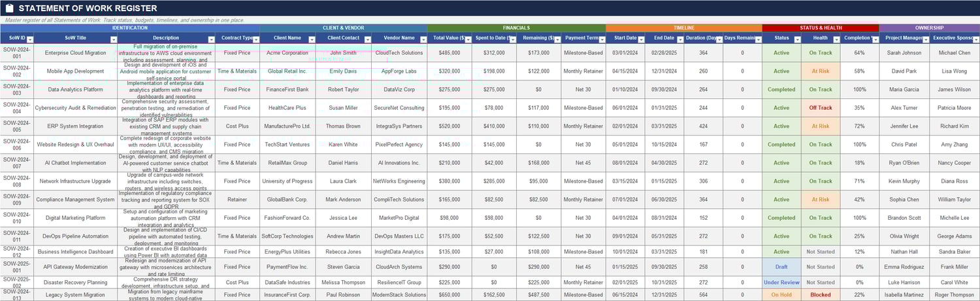This screenshot has width=980, height=301.
Task: Select Sarah Johnson project manager cell
Action: coord(905,53)
